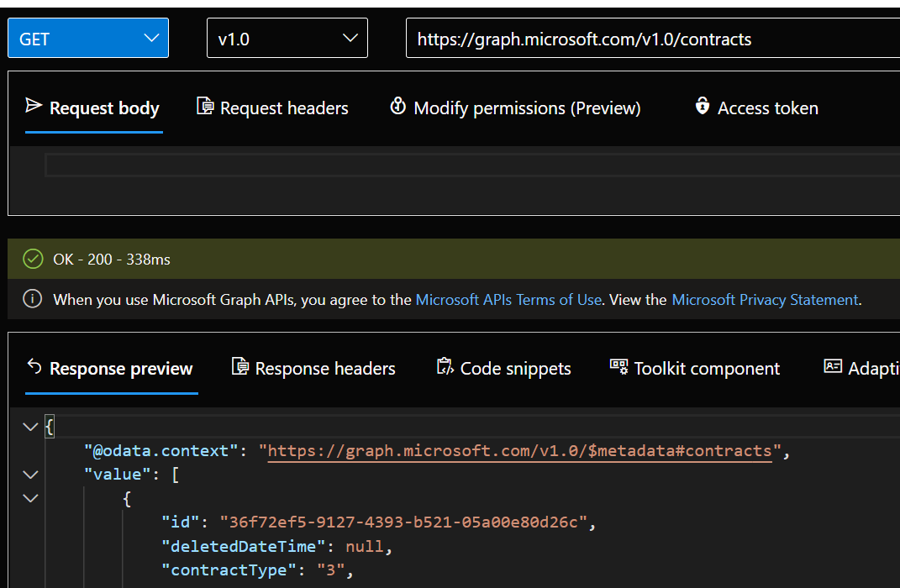
Task: Open the Adaptive cards tab
Action: tap(861, 368)
